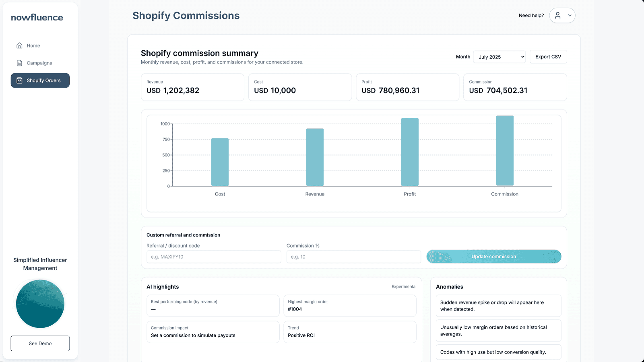Click Custom referral and commission heading

pos(183,235)
